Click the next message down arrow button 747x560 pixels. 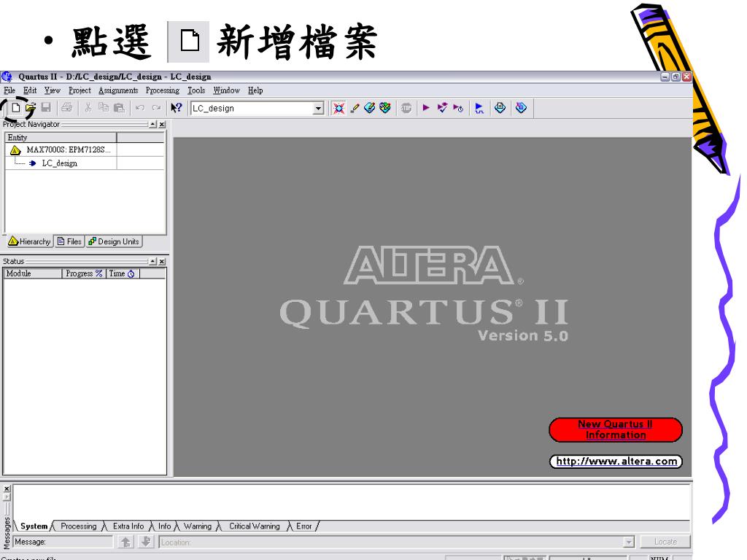[x=146, y=542]
